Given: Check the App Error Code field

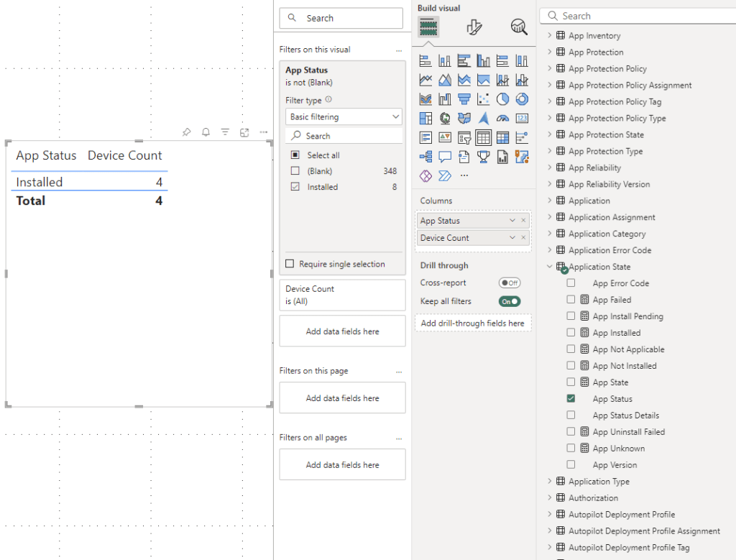Looking at the screenshot, I should click(x=571, y=283).
